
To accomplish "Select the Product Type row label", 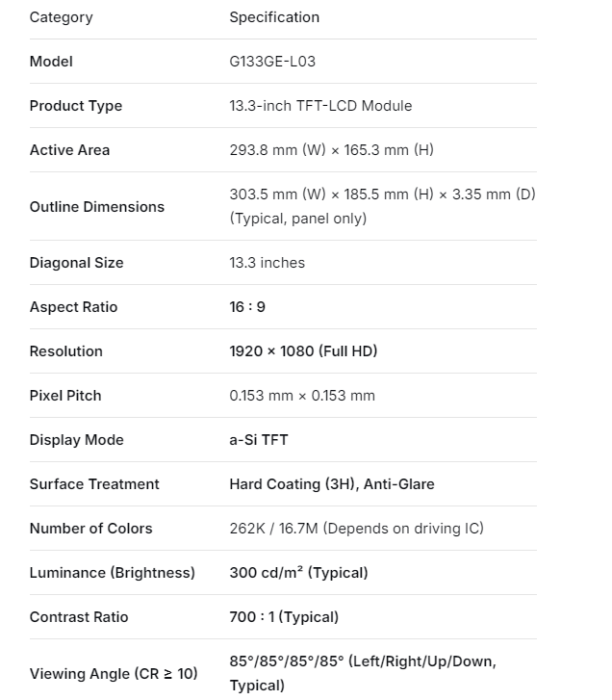I will [76, 106].
